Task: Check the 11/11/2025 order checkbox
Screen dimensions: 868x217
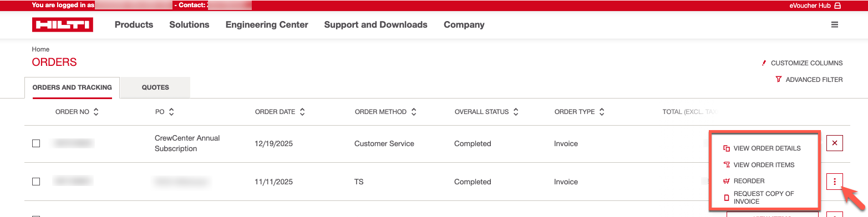Action: pos(36,182)
